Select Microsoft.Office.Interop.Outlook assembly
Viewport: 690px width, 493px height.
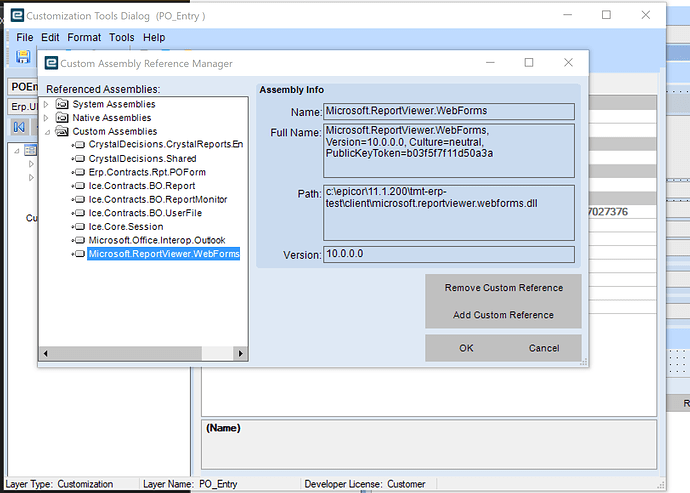coord(157,240)
